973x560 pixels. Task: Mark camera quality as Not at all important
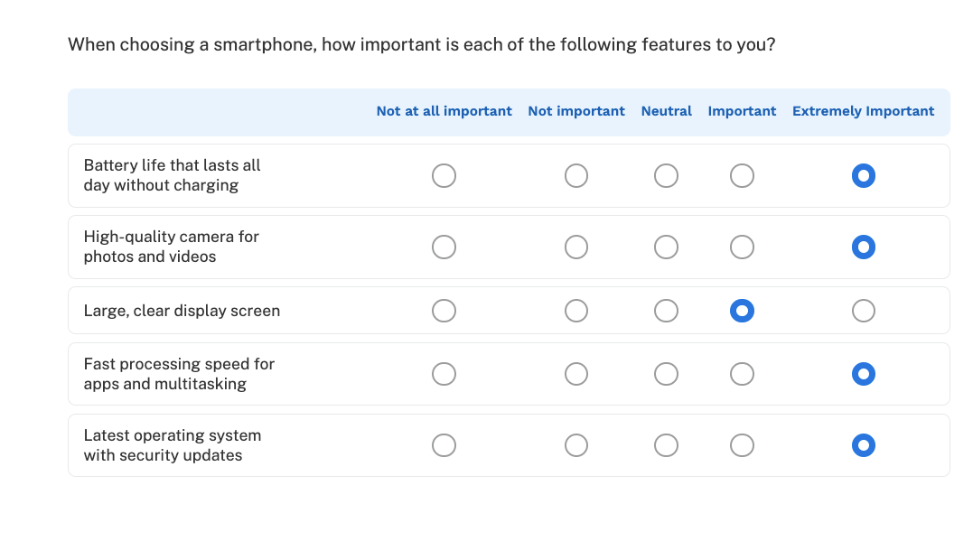pos(444,247)
